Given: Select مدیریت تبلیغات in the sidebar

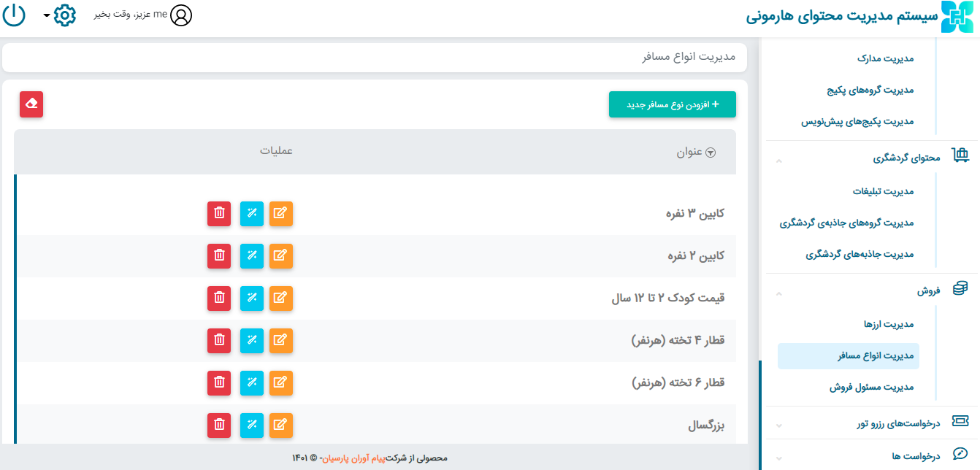Looking at the screenshot, I should click(x=883, y=191).
